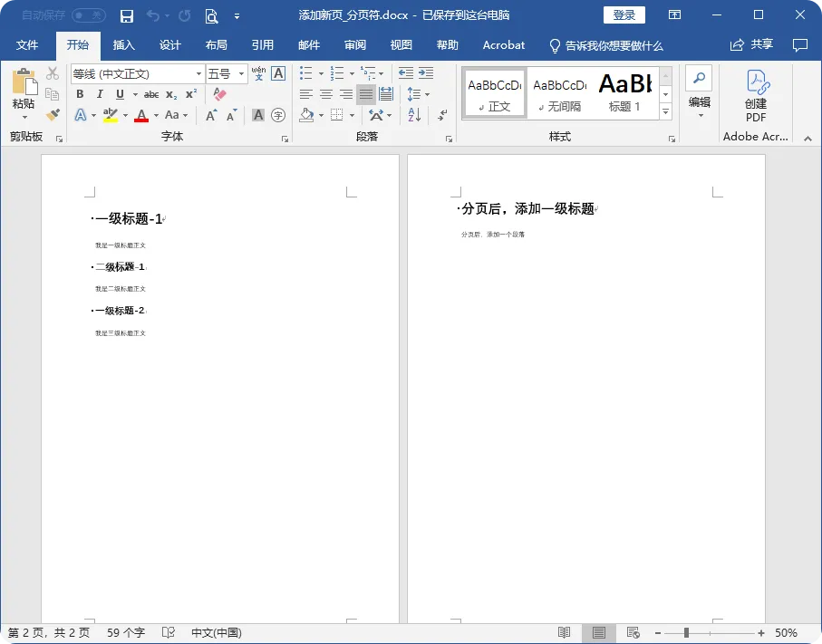
Task: Click 中文(中国) language in status bar
Action: [216, 633]
